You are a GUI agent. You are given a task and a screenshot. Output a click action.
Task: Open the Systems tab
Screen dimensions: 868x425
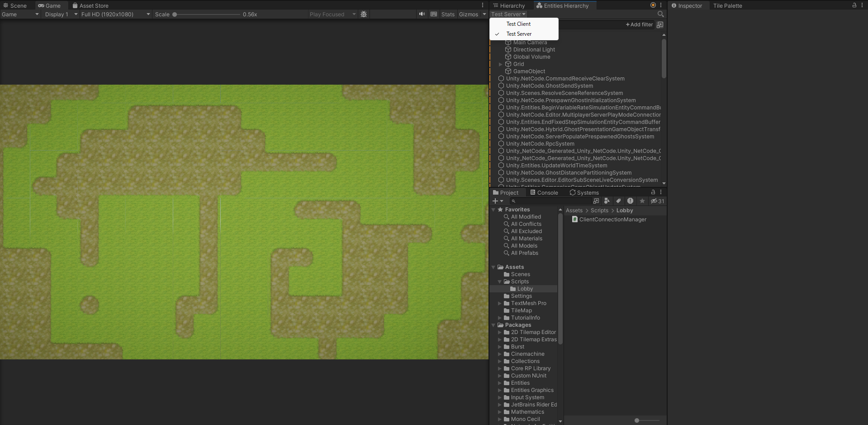584,192
